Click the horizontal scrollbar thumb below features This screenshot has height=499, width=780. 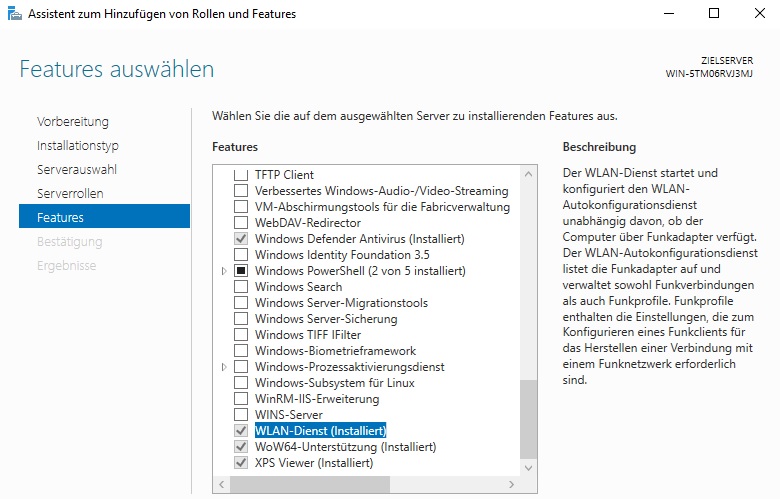tap(310, 484)
